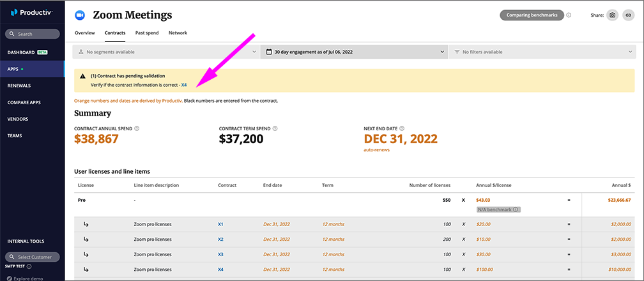Viewport: 644px width, 281px height.
Task: Click the auto-renews text
Action: 377,150
